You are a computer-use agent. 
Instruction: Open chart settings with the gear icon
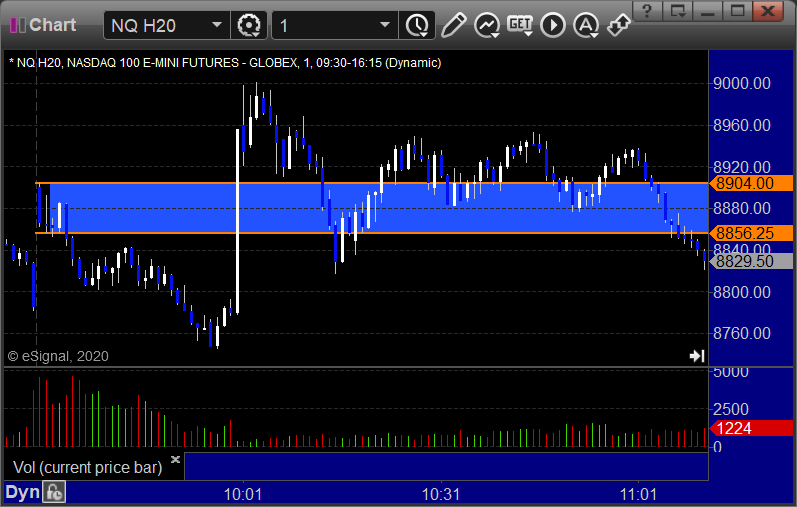(249, 25)
